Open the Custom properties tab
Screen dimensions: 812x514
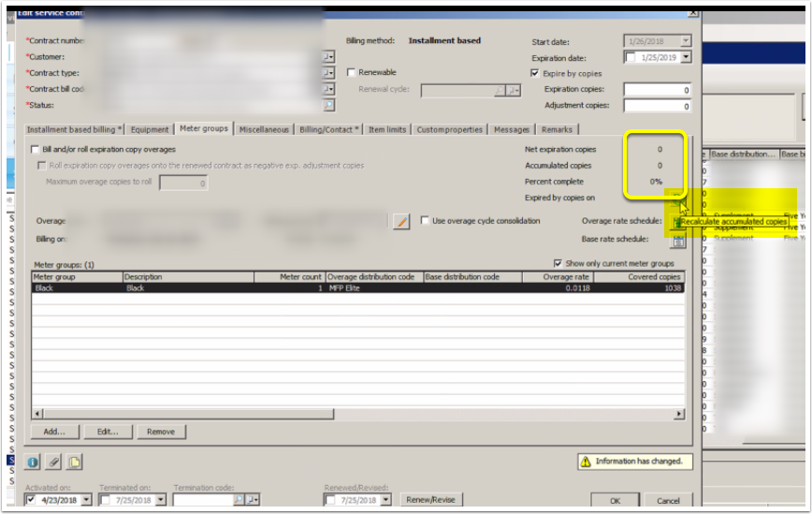pyautogui.click(x=449, y=129)
